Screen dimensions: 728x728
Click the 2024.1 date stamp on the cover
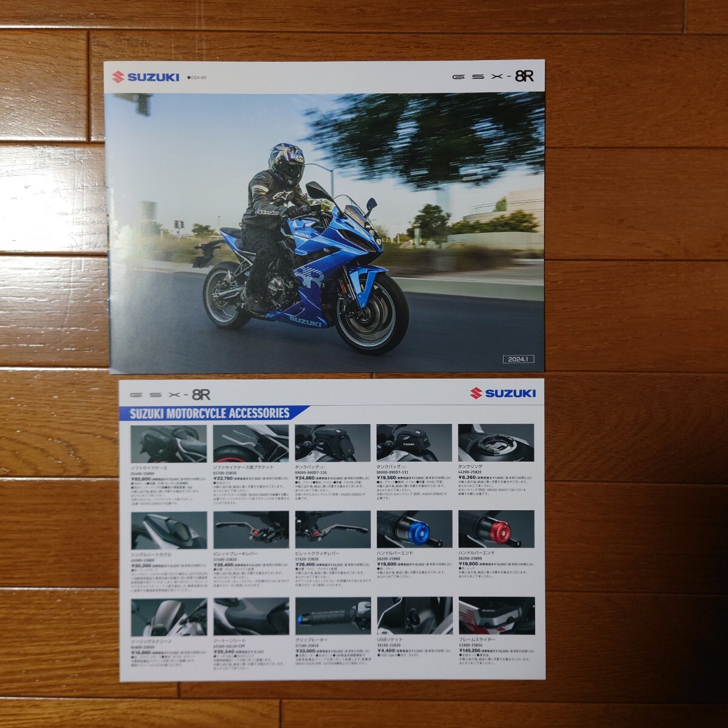[x=519, y=359]
